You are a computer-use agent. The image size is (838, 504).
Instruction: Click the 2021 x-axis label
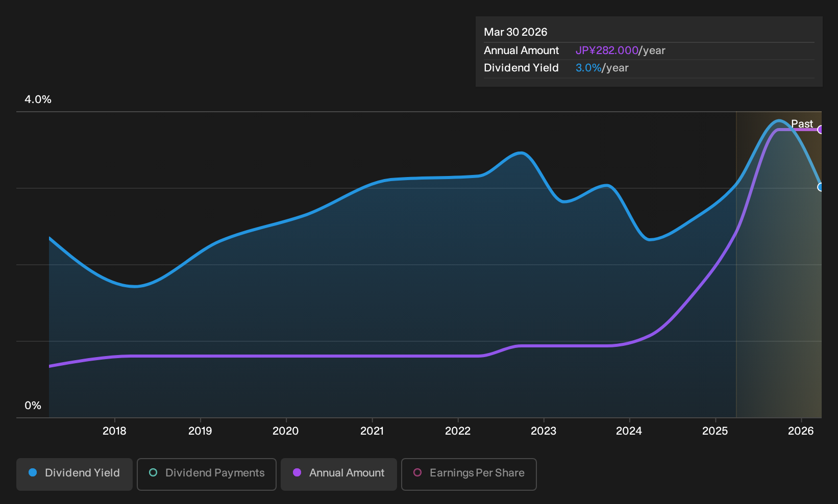tap(372, 431)
